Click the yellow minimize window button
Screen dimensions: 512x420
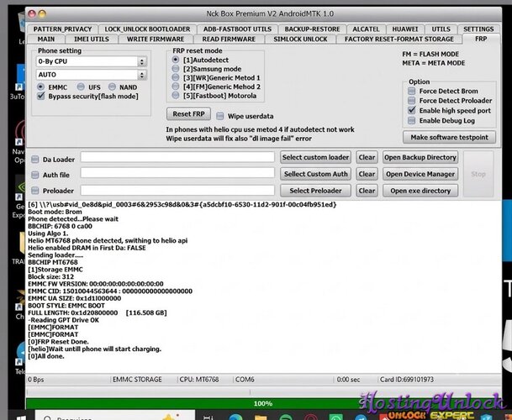coord(42,13)
